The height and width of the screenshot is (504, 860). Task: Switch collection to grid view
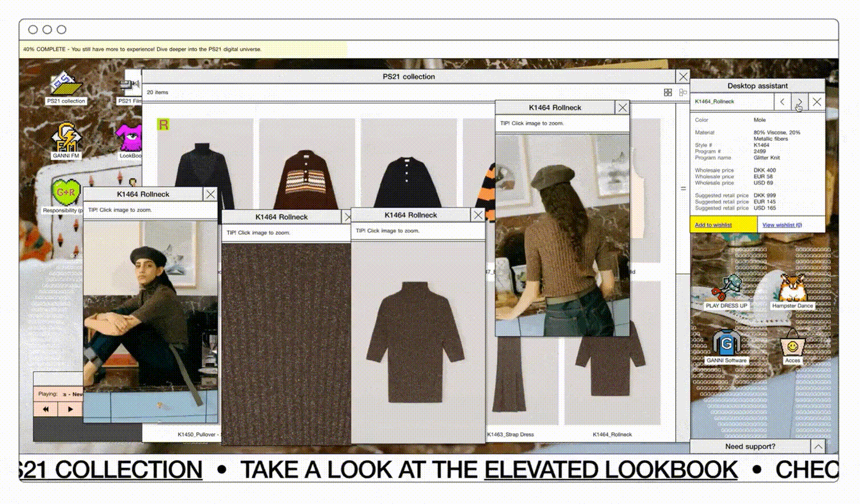point(668,92)
